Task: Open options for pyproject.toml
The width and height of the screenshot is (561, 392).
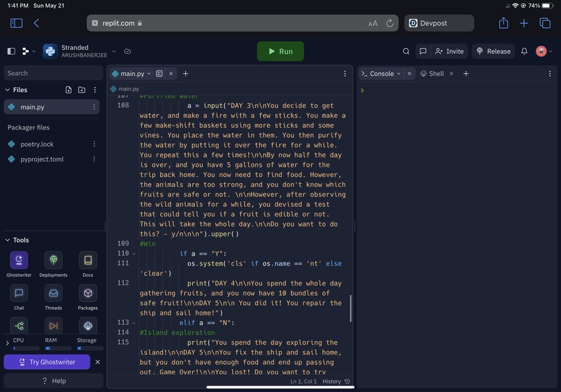Action: pyautogui.click(x=94, y=159)
